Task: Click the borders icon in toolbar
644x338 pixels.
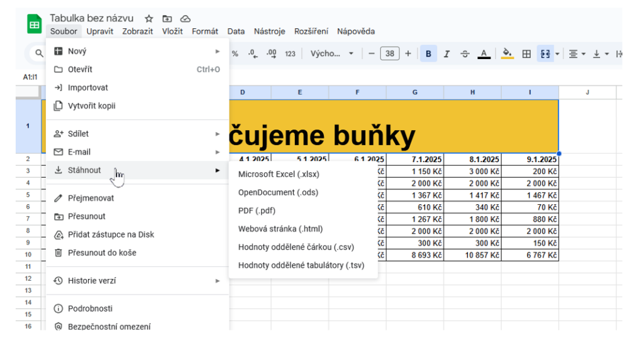Action: [526, 54]
